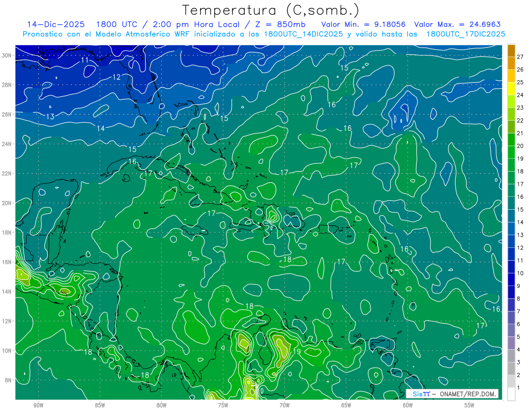Screen dimensions: 532x411
Task: Click the 19 contour label over Venezuela
Action: pyautogui.click(x=297, y=352)
